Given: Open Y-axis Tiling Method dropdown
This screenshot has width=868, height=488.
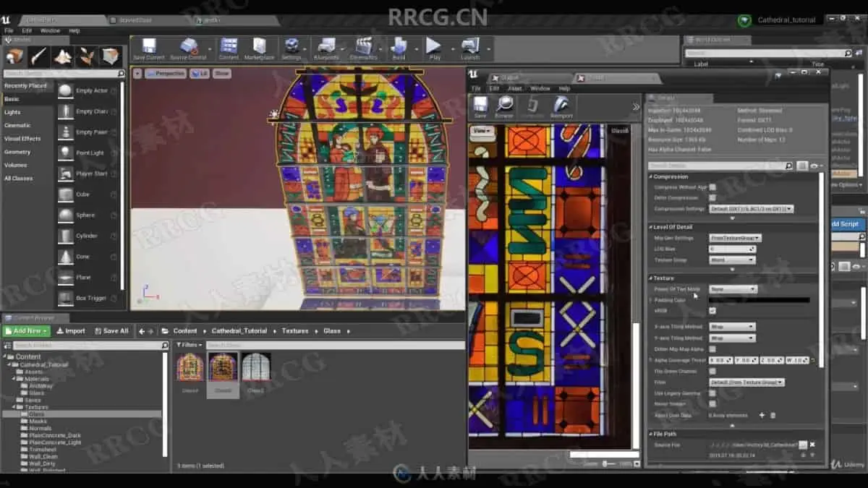Looking at the screenshot, I should (732, 338).
